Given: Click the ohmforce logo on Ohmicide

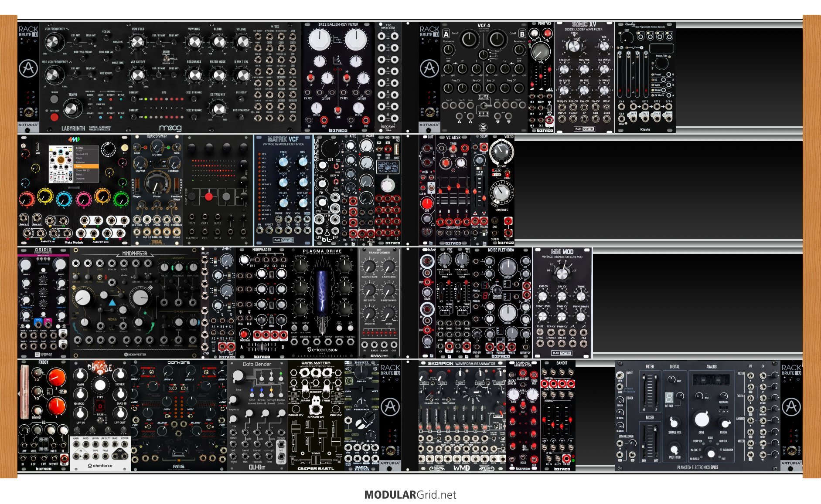Looking at the screenshot, I should [100, 466].
